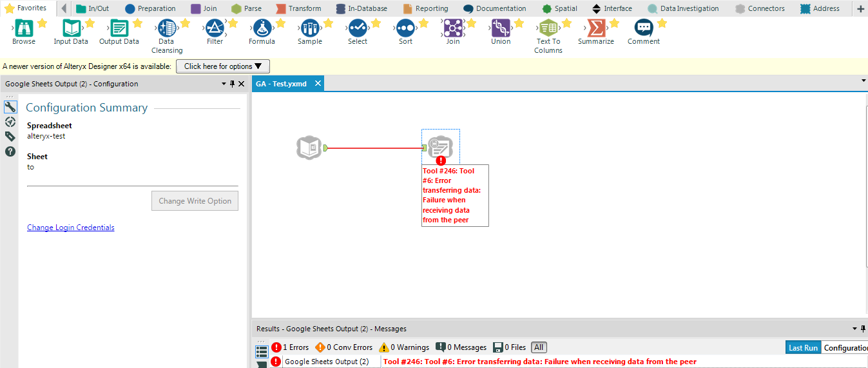Image resolution: width=868 pixels, height=368 pixels.
Task: Select the Comment tool icon
Action: (x=644, y=28)
